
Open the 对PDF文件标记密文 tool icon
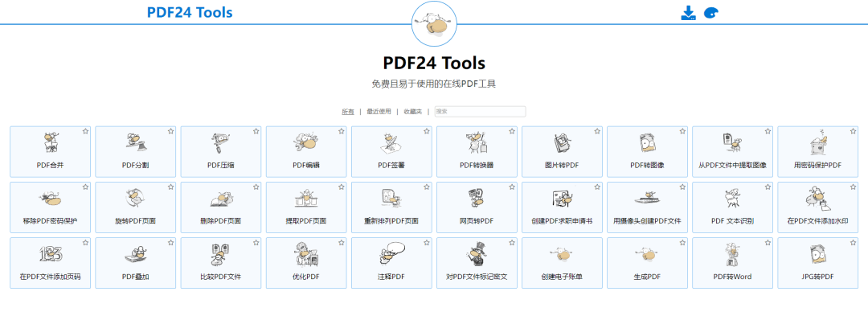pos(477,254)
